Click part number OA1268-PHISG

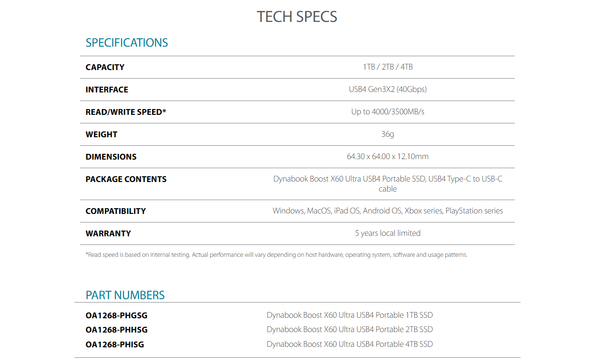pos(114,344)
